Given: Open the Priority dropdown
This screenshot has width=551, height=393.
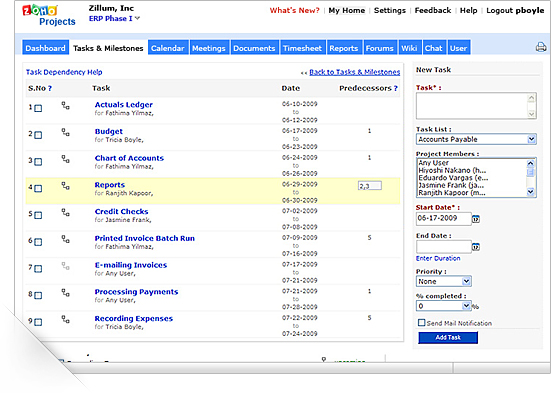Looking at the screenshot, I should click(444, 281).
